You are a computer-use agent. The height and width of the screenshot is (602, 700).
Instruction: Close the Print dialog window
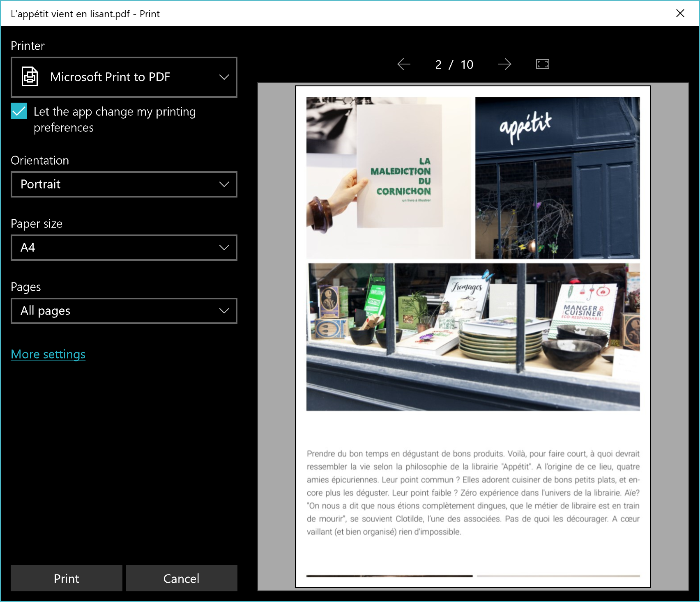(x=680, y=14)
